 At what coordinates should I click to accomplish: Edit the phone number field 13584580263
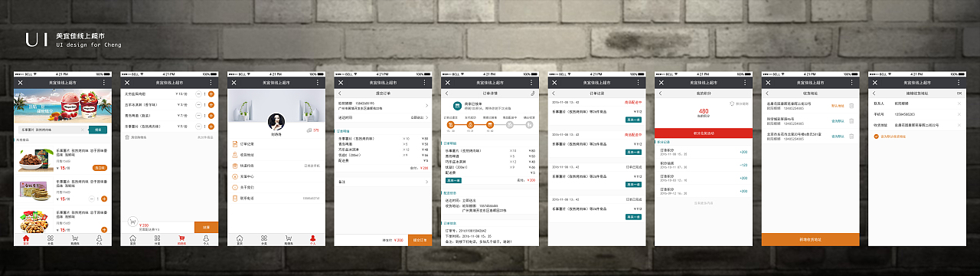904,114
